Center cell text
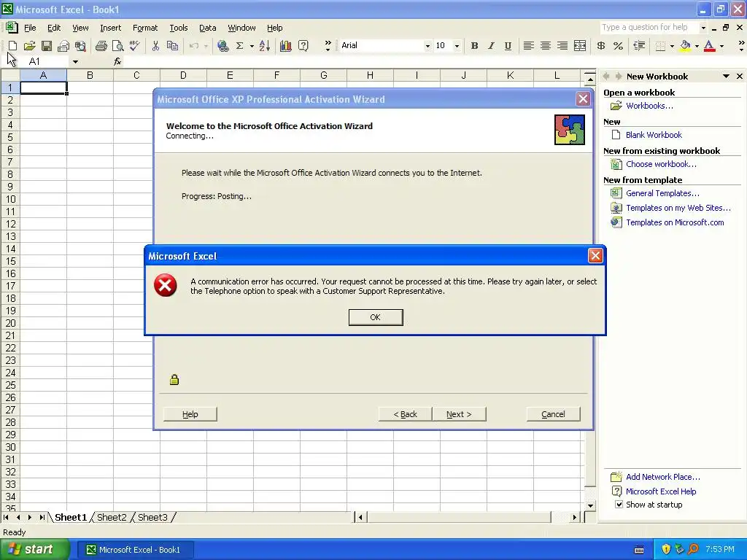This screenshot has width=747, height=560. coord(546,46)
